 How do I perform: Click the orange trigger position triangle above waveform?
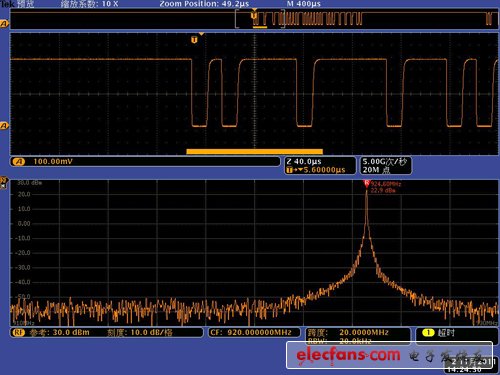pos(201,34)
